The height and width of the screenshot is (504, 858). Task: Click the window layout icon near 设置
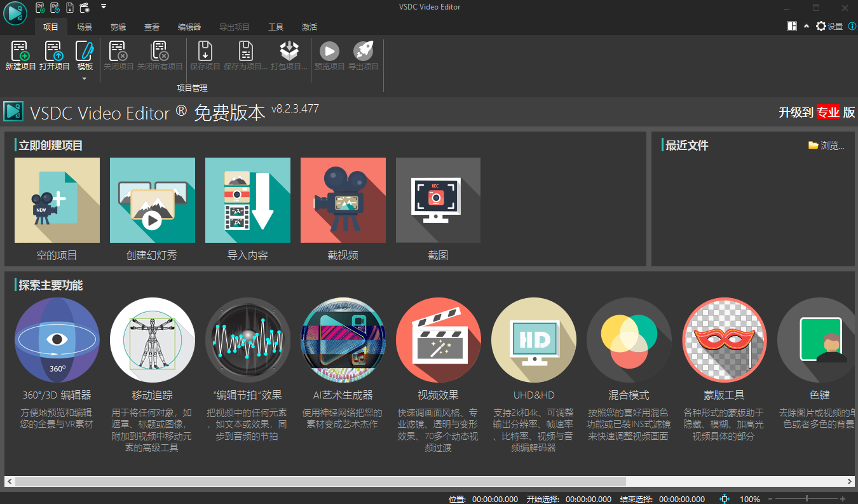(x=792, y=26)
